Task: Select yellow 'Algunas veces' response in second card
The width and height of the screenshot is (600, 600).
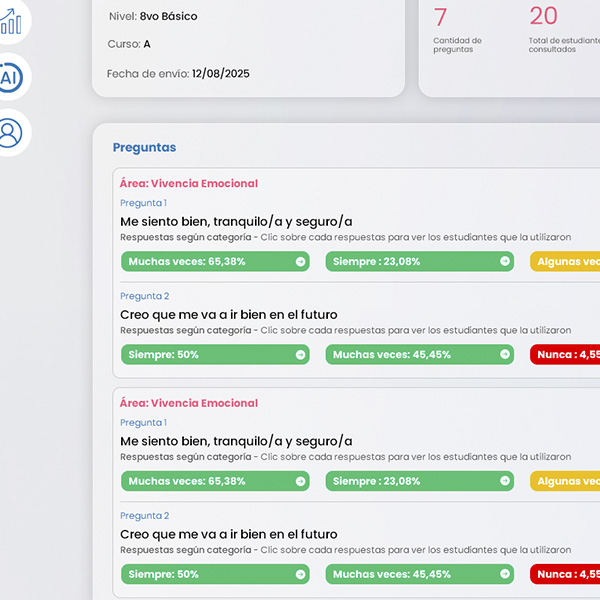Action: pyautogui.click(x=565, y=482)
